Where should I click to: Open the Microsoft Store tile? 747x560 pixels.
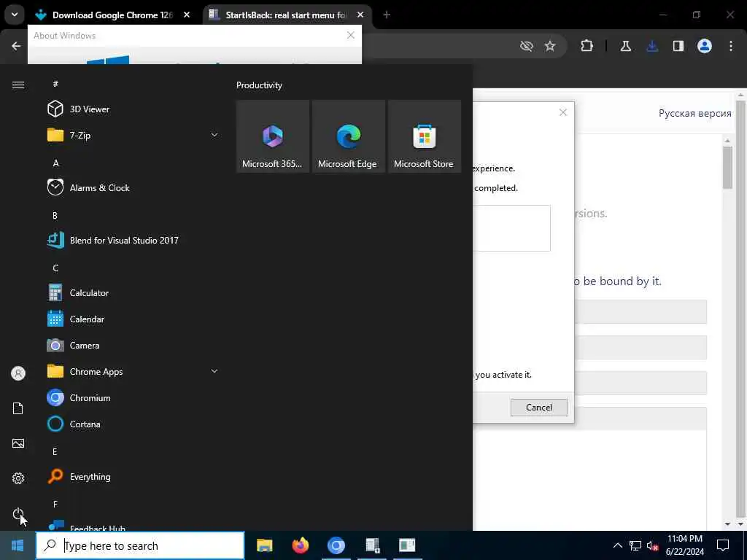click(424, 136)
